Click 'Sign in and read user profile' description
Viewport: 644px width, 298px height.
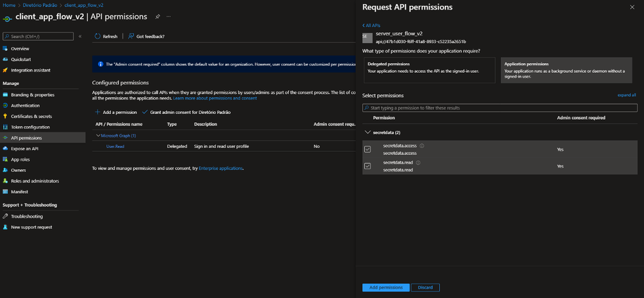coord(221,146)
